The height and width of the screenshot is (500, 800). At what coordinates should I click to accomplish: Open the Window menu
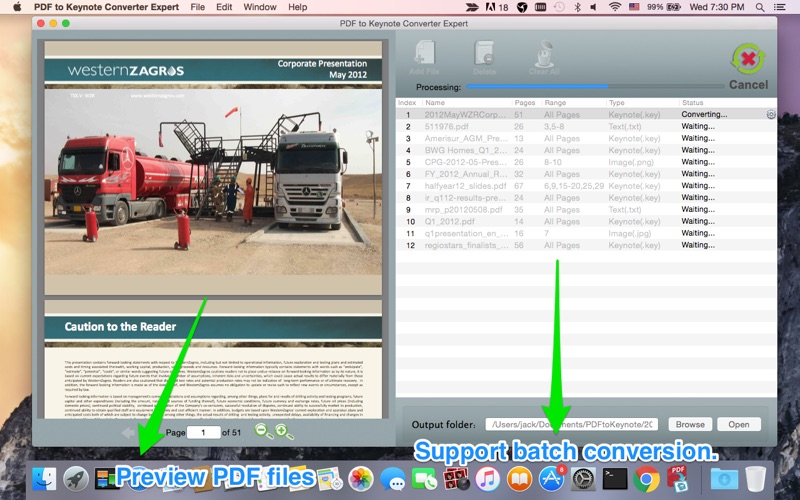click(x=260, y=7)
